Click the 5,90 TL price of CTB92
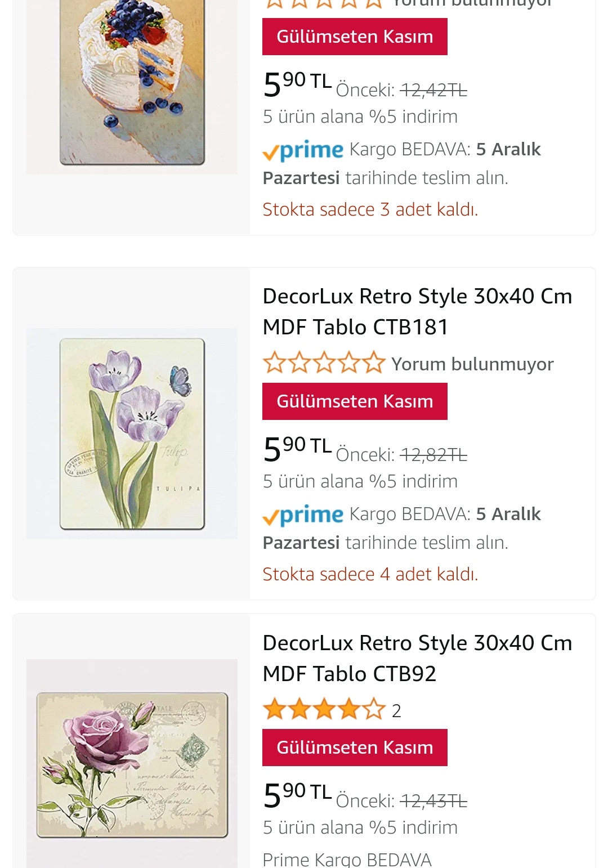608x868 pixels. (297, 795)
